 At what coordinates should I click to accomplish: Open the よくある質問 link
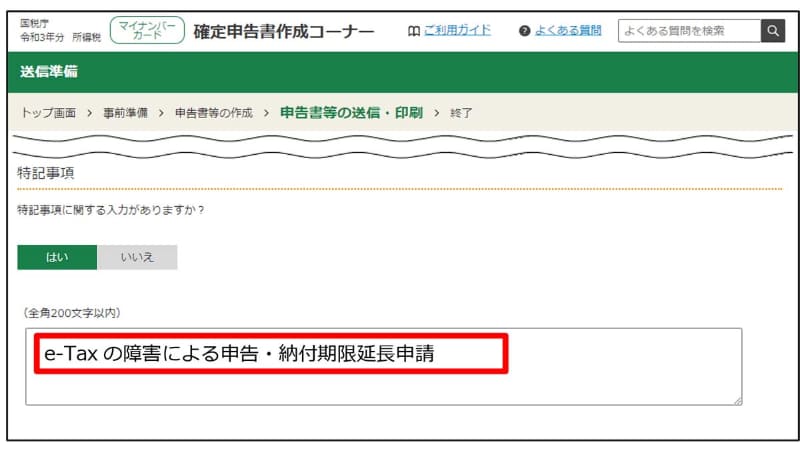tap(568, 31)
